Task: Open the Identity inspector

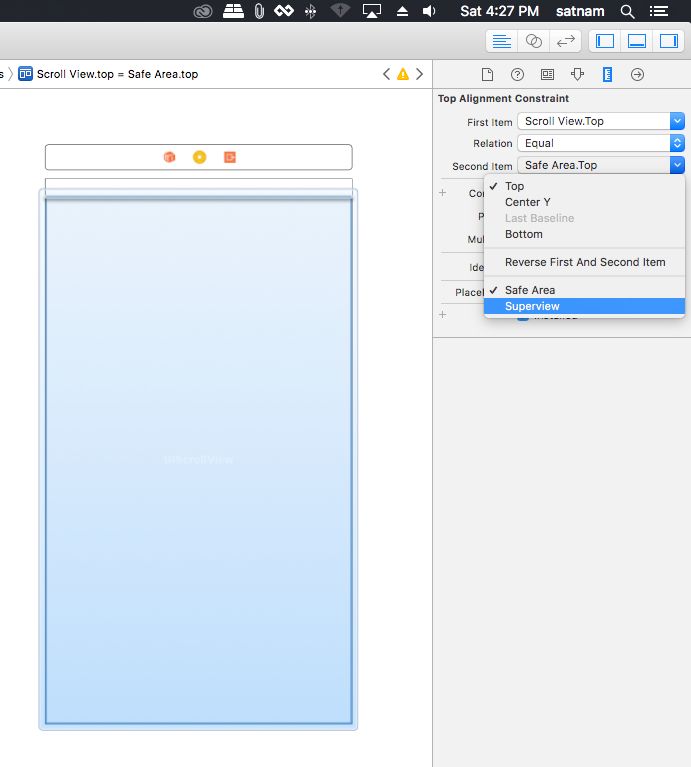Action: point(547,74)
